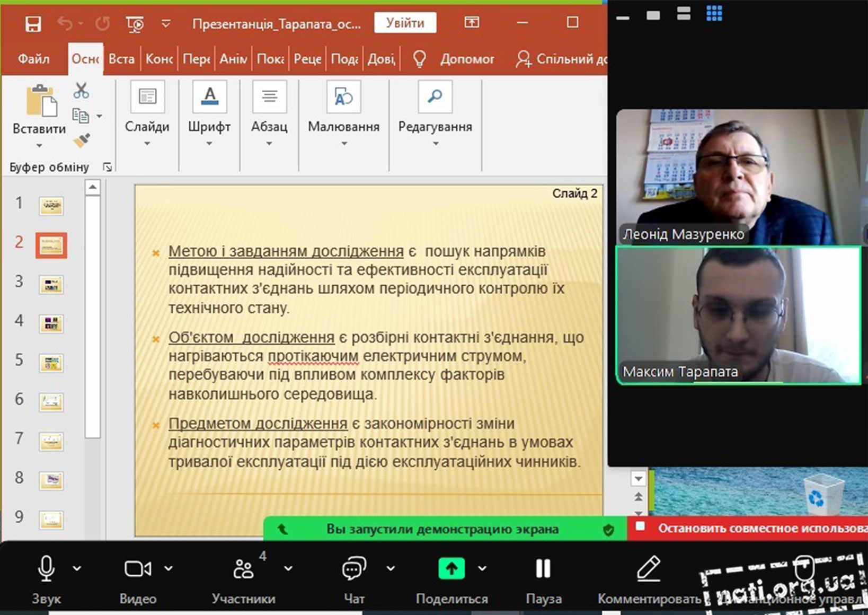Switch to the Вста insert ribbon tab
The height and width of the screenshot is (615, 868).
pos(121,59)
